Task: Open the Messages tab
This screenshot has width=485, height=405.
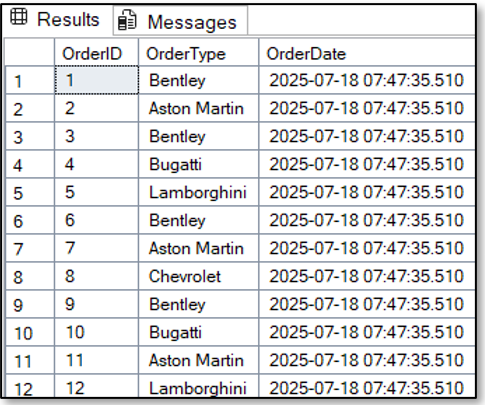Action: pyautogui.click(x=180, y=20)
